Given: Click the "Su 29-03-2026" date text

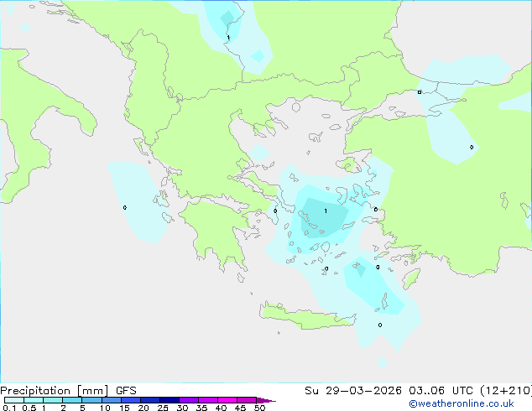Looking at the screenshot, I should (x=353, y=391).
